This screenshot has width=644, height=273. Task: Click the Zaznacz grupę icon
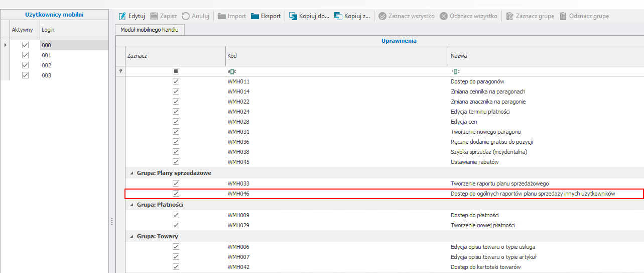[x=510, y=16]
